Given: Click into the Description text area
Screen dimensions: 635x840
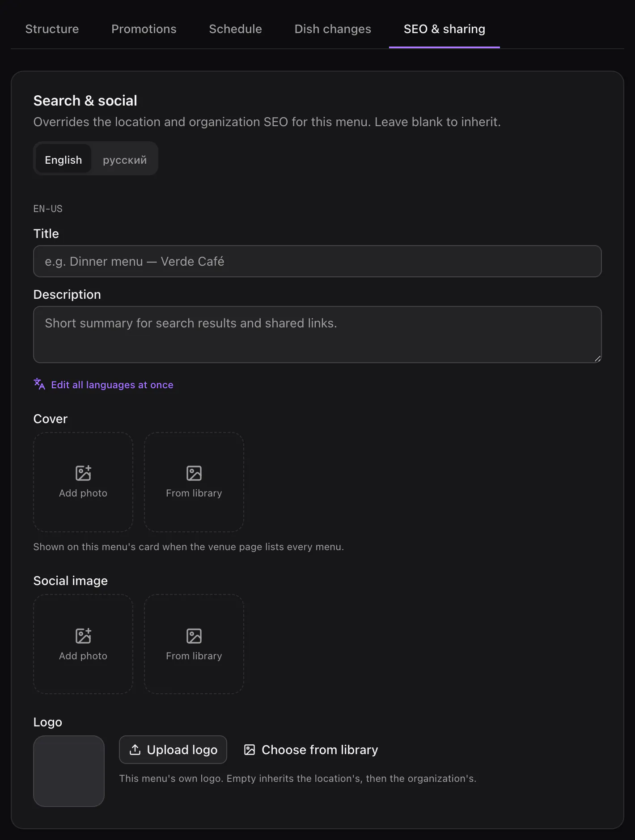Looking at the screenshot, I should tap(317, 335).
